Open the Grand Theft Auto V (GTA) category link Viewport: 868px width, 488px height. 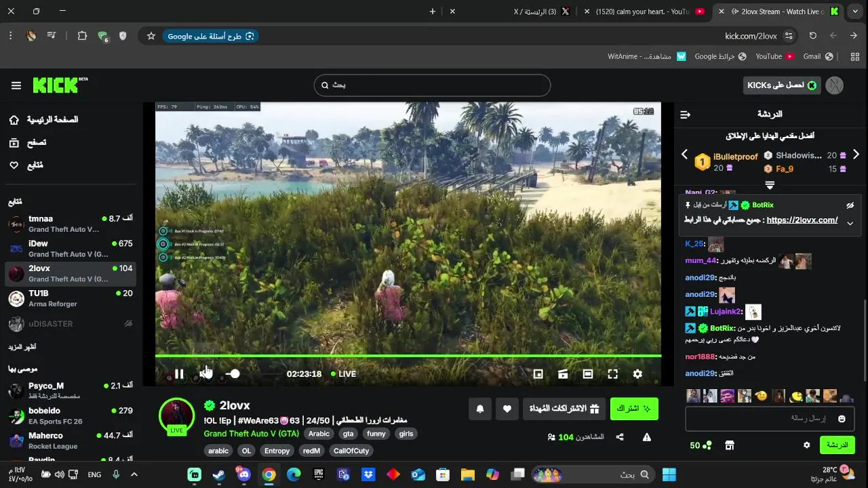pos(251,434)
